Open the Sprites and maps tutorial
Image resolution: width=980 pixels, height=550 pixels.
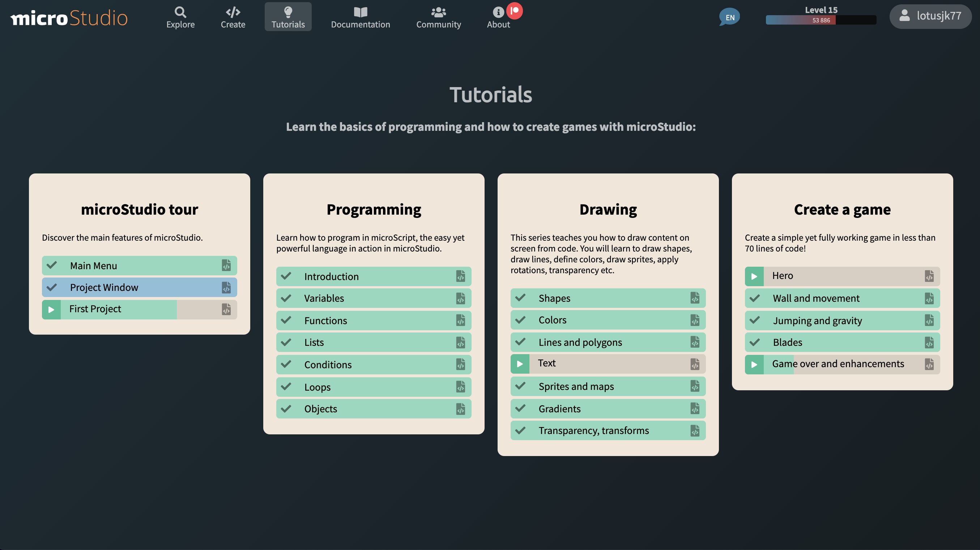608,386
